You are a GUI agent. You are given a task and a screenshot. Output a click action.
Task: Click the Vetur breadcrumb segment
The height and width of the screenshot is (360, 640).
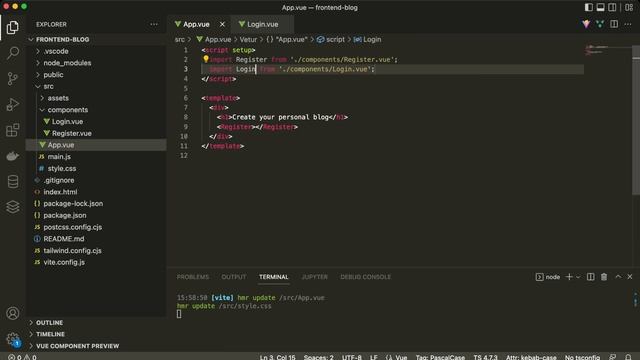[x=248, y=40]
